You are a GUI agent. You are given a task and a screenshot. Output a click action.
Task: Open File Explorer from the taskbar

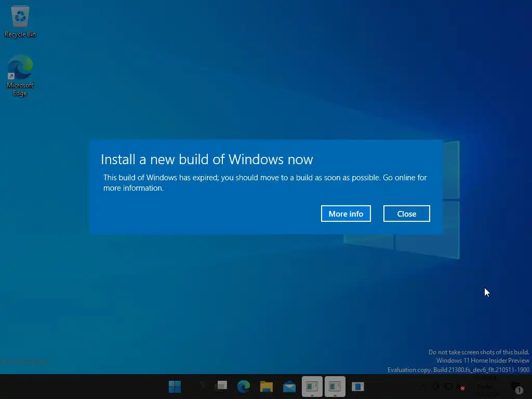tap(267, 387)
